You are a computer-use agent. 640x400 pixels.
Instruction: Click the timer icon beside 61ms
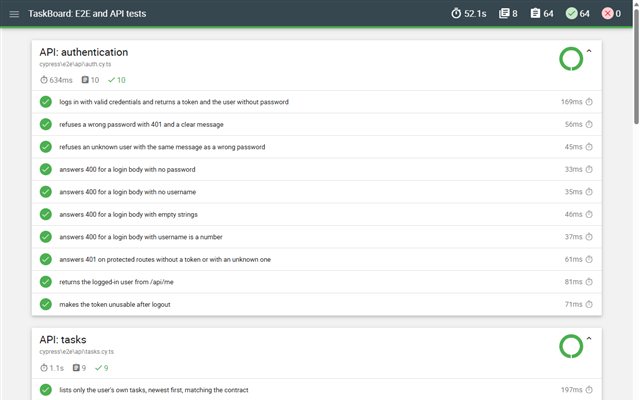(589, 259)
